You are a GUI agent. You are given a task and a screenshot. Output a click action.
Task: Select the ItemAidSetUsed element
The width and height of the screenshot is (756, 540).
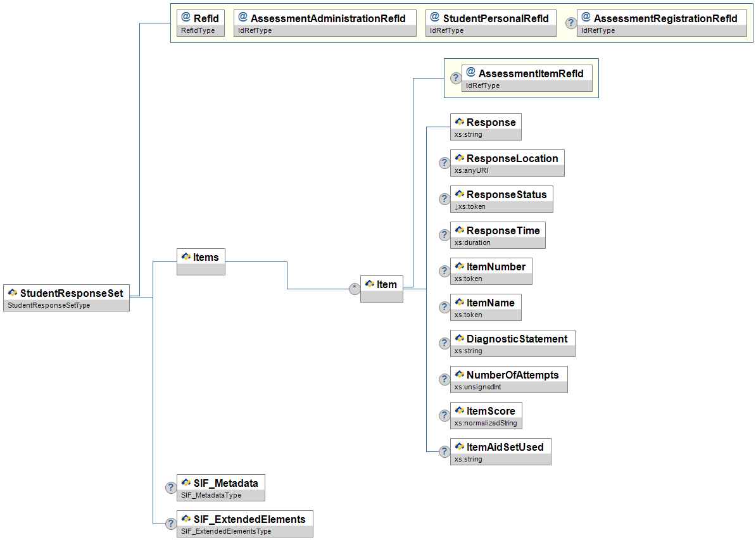tap(500, 451)
